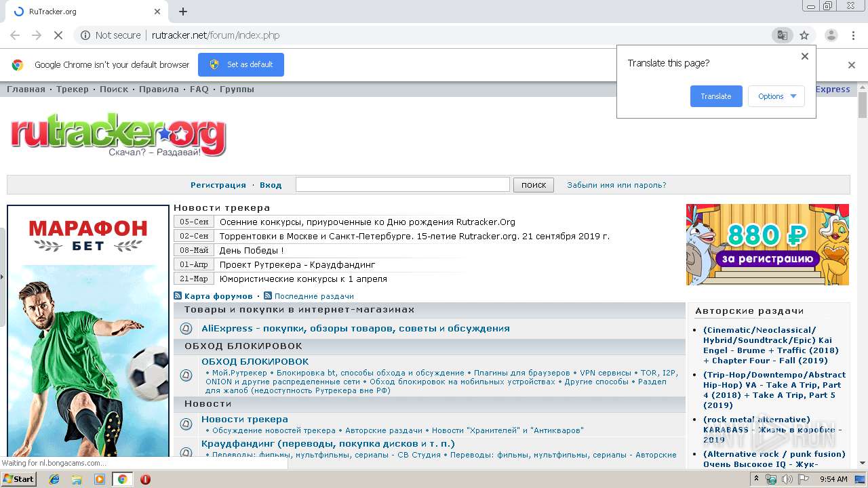This screenshot has width=868, height=488.
Task: Open Chrome three-dot menu
Action: (x=852, y=35)
